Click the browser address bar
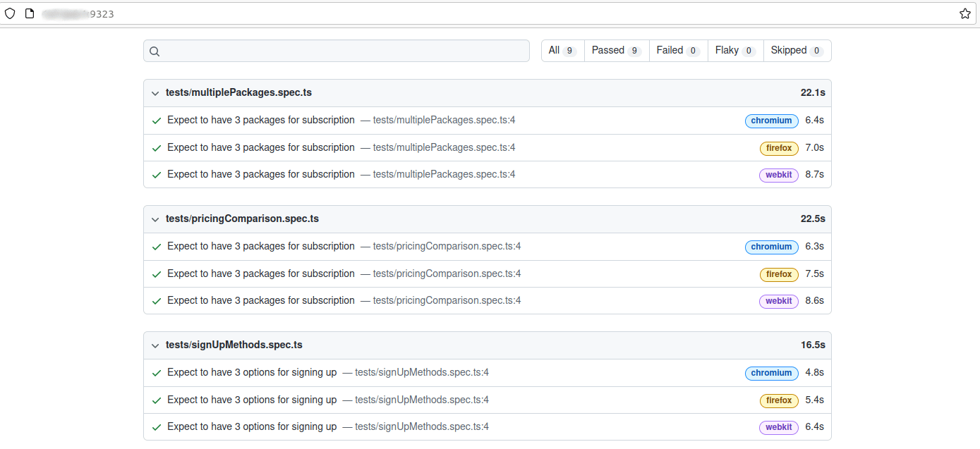 pyautogui.click(x=490, y=13)
